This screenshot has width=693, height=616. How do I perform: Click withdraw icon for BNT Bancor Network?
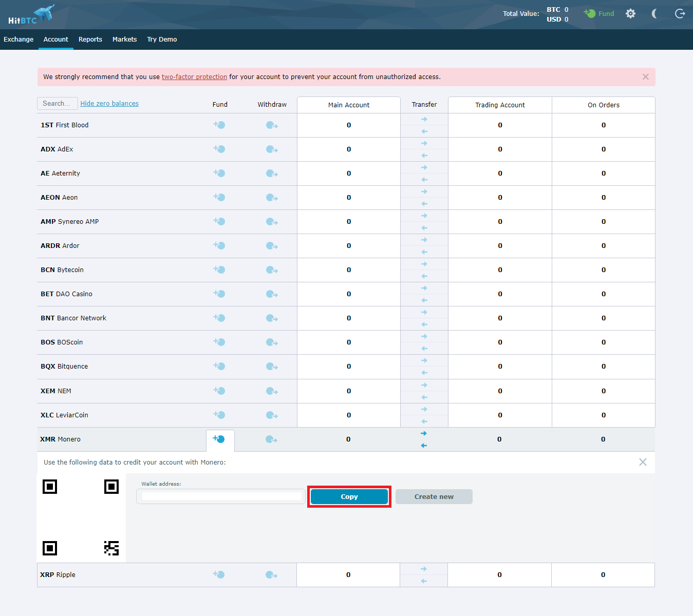pyautogui.click(x=272, y=318)
